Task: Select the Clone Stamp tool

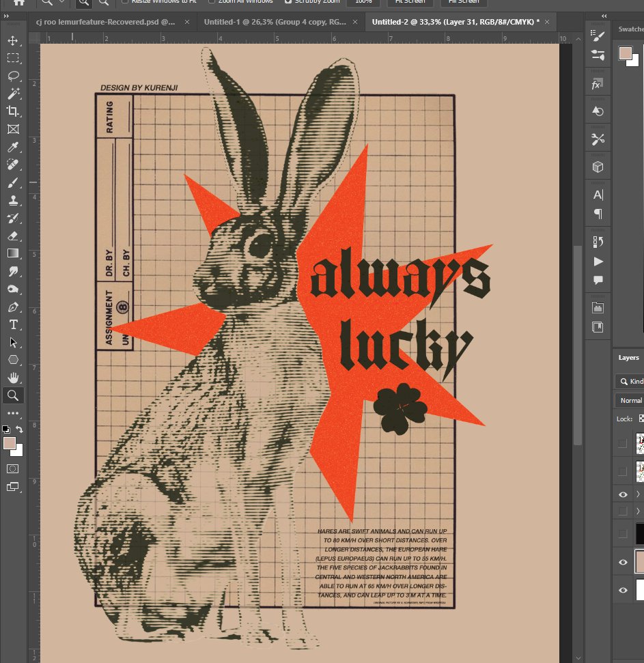Action: [x=13, y=201]
